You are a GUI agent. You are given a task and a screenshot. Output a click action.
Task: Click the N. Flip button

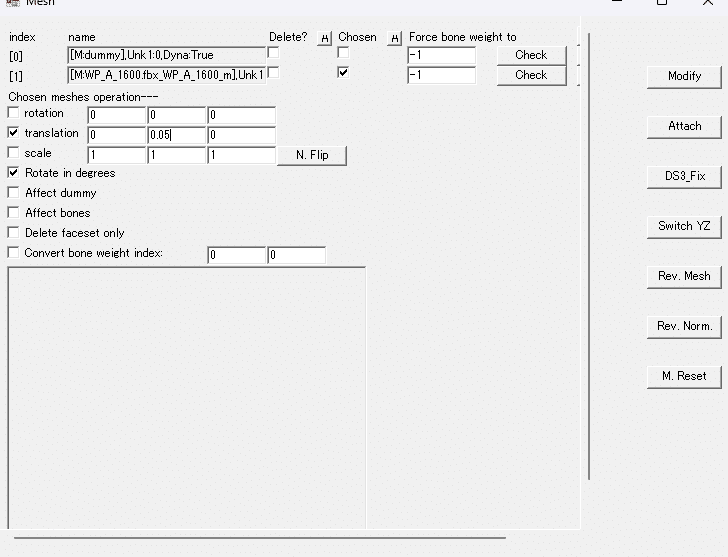coord(312,155)
